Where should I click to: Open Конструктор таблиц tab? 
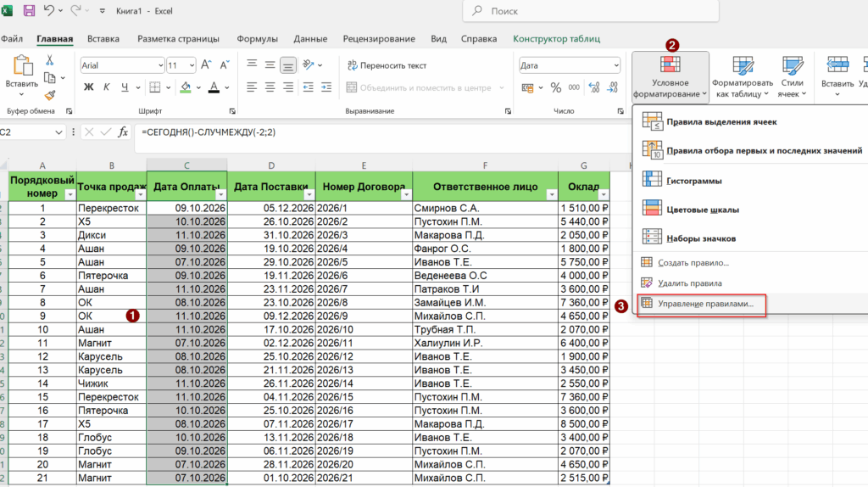coord(556,39)
